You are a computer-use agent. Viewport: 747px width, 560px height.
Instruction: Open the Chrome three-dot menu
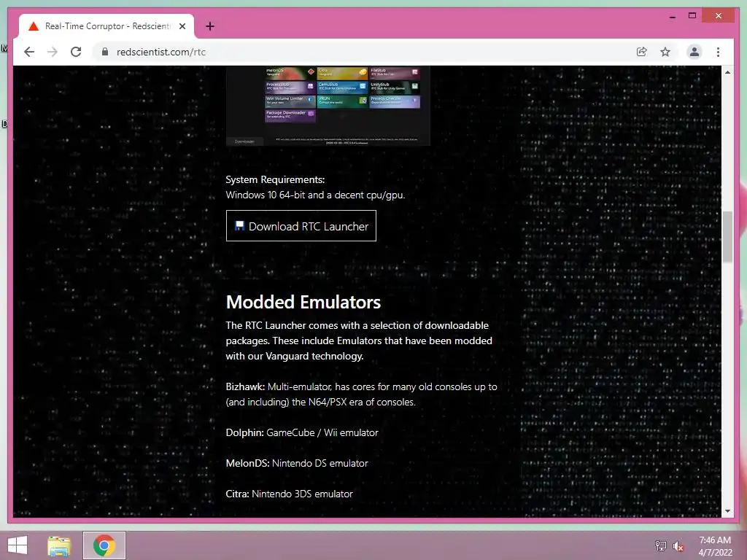pyautogui.click(x=718, y=52)
